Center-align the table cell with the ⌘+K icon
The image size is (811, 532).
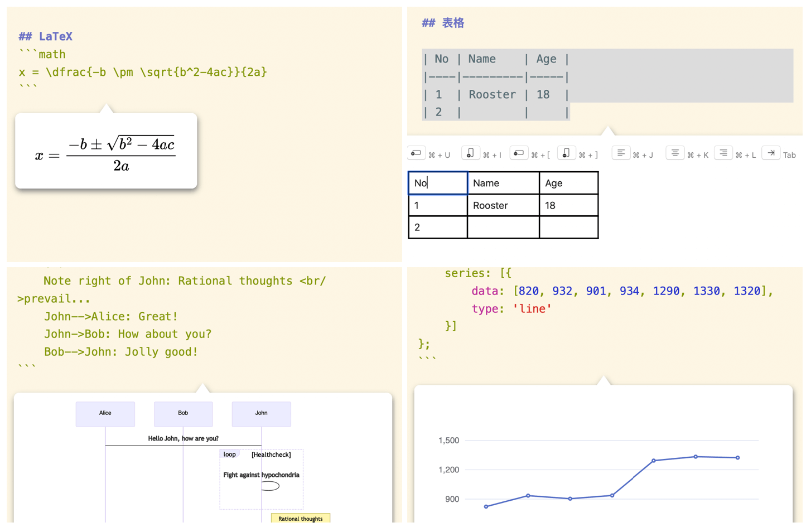pos(675,153)
